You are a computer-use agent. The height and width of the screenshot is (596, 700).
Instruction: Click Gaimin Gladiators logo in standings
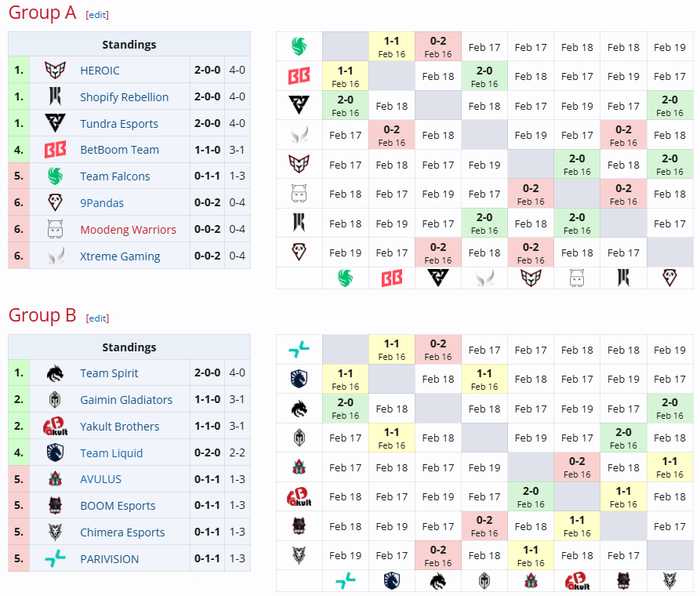pyautogui.click(x=56, y=399)
